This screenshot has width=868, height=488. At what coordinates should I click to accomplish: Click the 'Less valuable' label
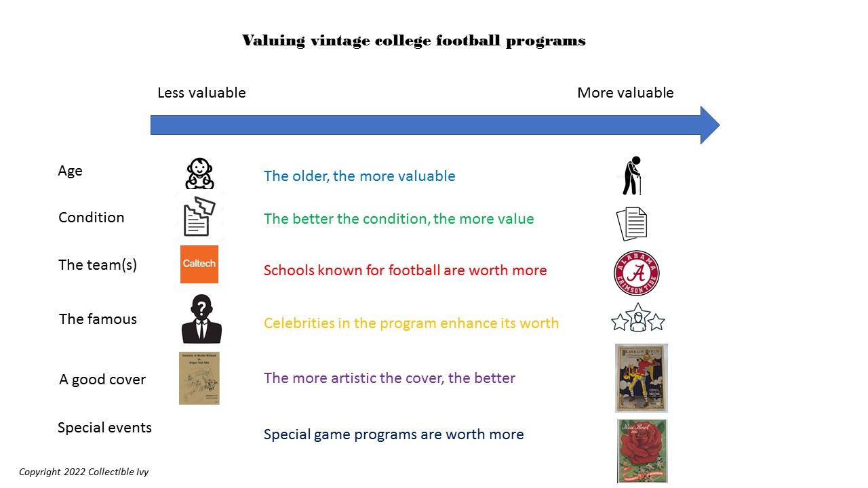201,93
